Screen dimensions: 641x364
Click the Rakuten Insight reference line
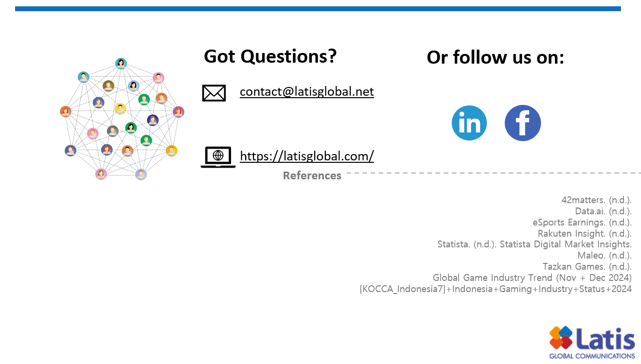click(x=585, y=233)
